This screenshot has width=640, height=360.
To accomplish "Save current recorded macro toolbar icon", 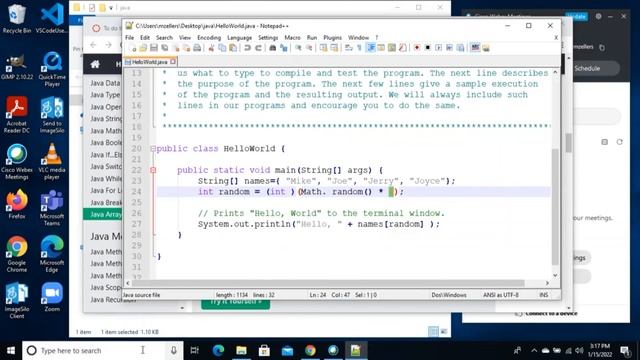I will pyautogui.click(x=460, y=48).
